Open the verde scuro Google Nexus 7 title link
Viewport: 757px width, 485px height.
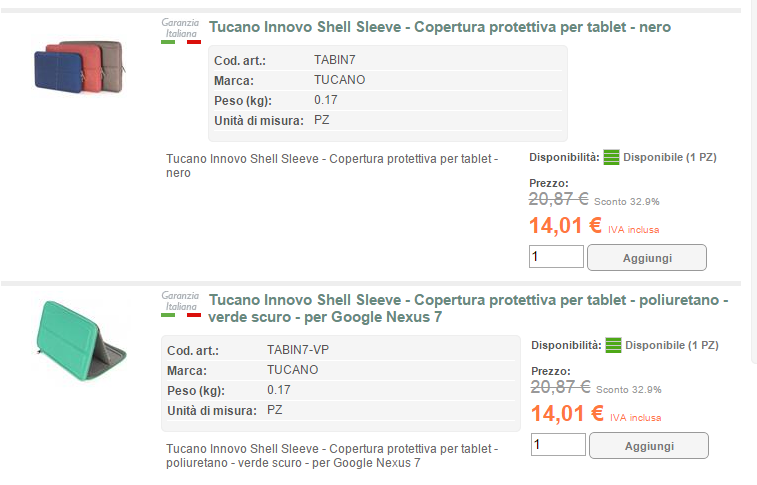coord(468,308)
